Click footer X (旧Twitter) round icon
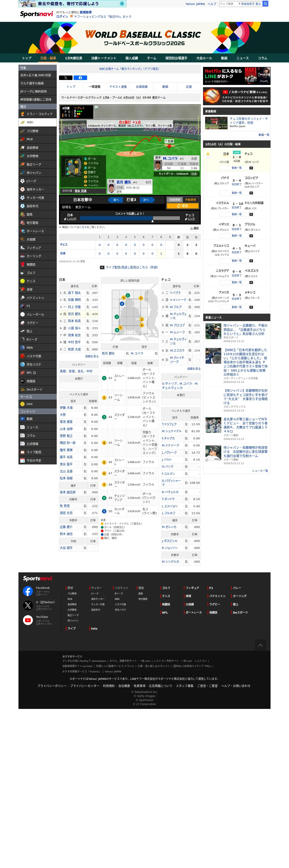This screenshot has width=289, height=868. tap(28, 605)
